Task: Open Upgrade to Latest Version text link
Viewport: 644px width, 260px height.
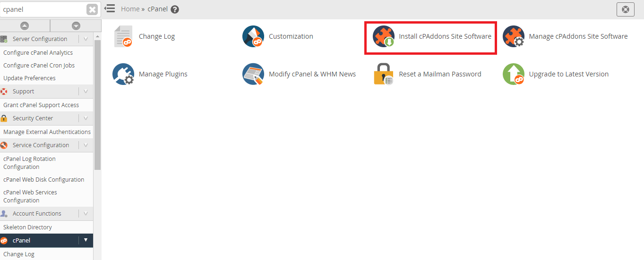Action: tap(569, 74)
